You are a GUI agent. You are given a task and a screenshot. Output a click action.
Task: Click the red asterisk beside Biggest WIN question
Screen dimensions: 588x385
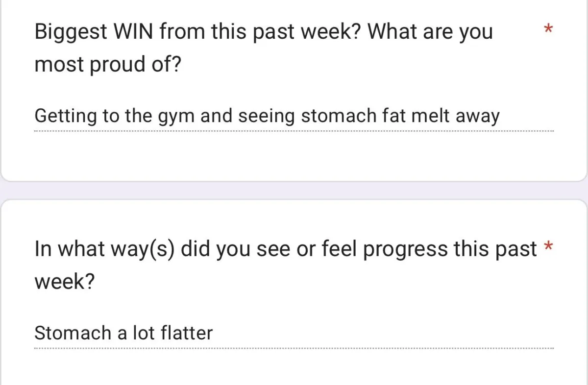click(549, 30)
